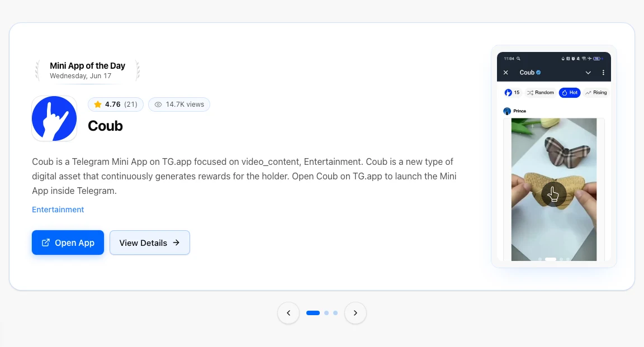Click the 14.7K views eye badge
The width and height of the screenshot is (644, 347).
(179, 104)
